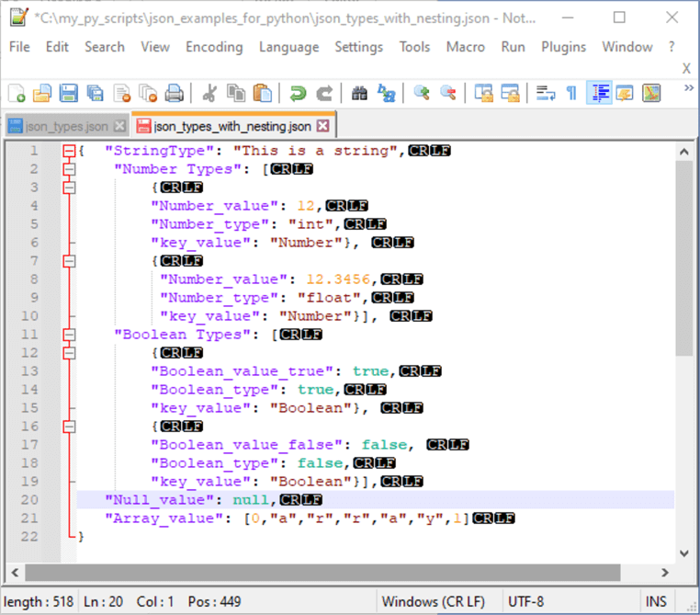The height and width of the screenshot is (615, 700).
Task: Open the Plugins menu
Action: click(x=564, y=47)
